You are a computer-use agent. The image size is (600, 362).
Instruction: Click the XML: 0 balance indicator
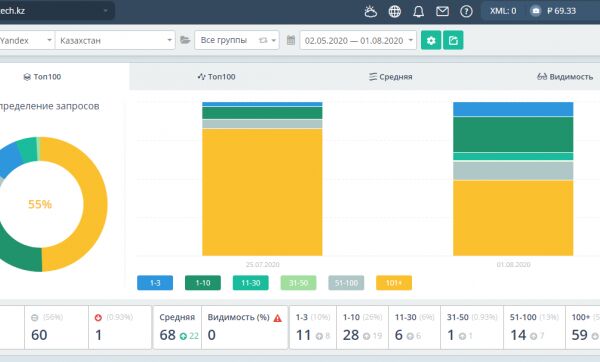503,11
